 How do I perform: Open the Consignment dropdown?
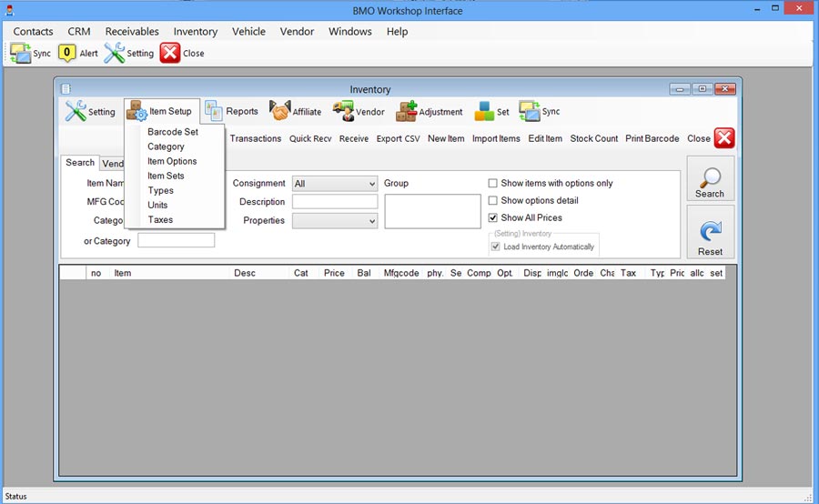click(x=335, y=184)
